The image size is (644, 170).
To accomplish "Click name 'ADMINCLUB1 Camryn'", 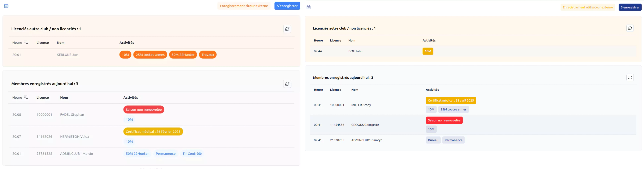I will click(x=366, y=140).
